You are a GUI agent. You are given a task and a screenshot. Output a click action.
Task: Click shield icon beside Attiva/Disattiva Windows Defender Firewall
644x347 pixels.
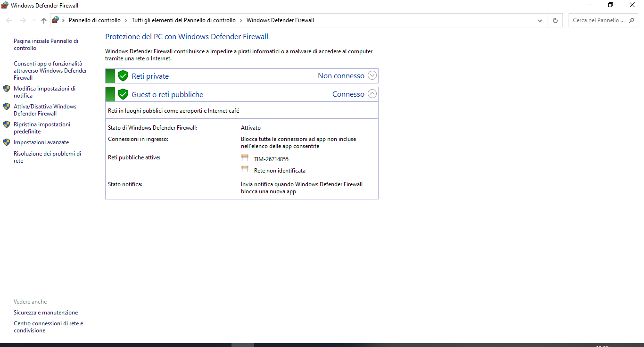pos(7,107)
